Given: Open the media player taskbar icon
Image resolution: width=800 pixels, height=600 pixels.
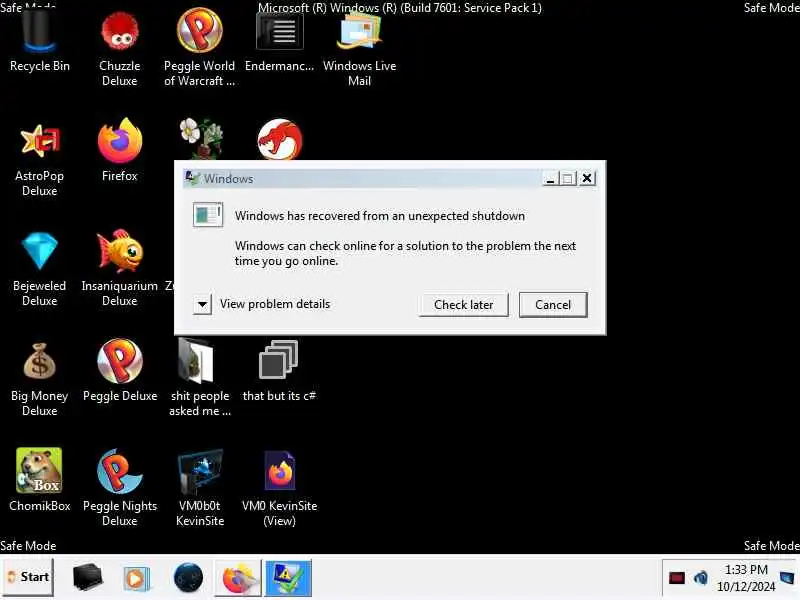Looking at the screenshot, I should pyautogui.click(x=136, y=579).
